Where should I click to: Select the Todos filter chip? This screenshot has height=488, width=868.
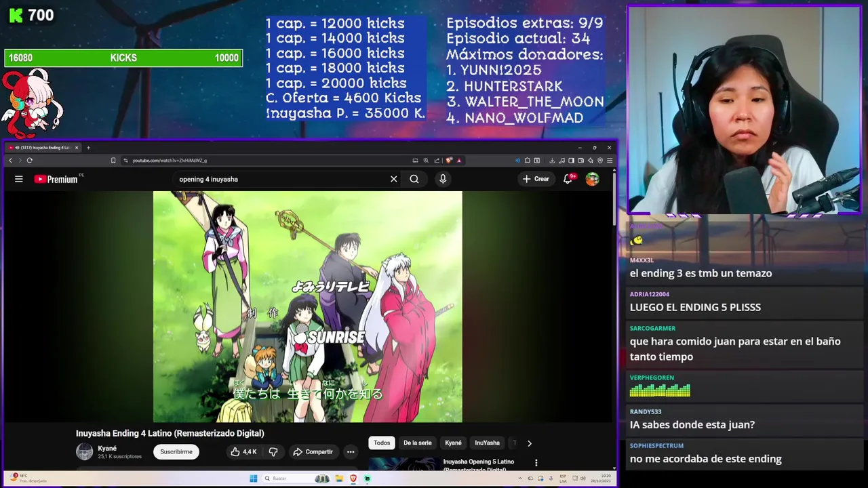(382, 443)
